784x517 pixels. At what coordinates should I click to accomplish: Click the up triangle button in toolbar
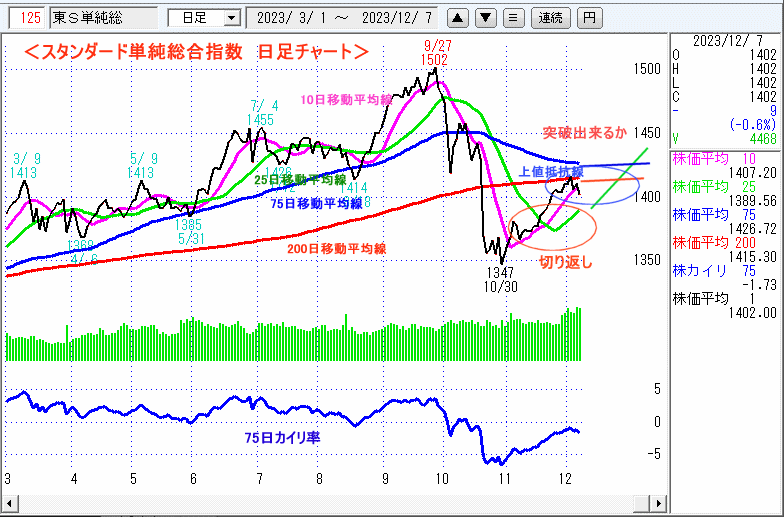457,17
